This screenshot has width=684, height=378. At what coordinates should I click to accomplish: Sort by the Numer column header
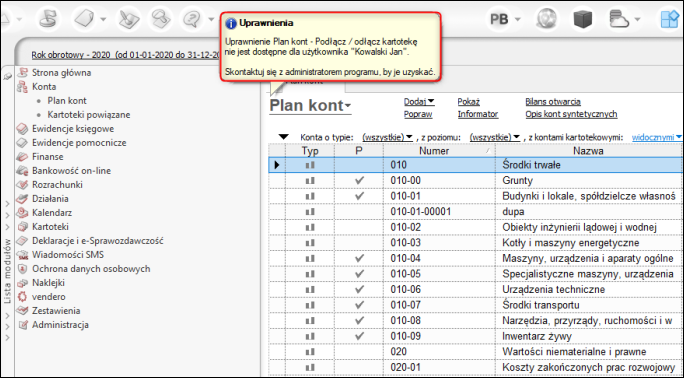point(439,151)
